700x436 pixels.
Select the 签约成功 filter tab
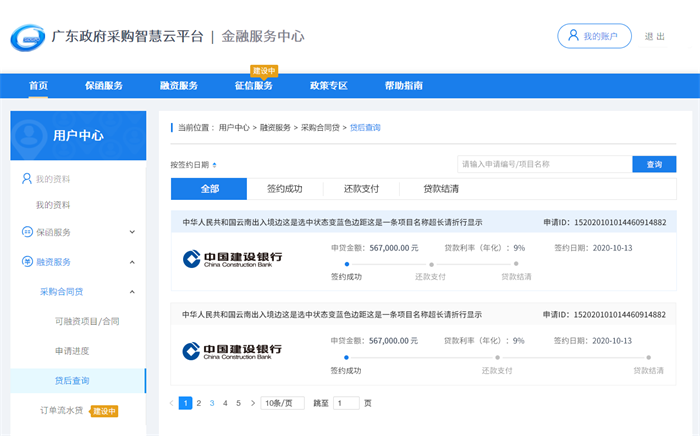click(285, 189)
